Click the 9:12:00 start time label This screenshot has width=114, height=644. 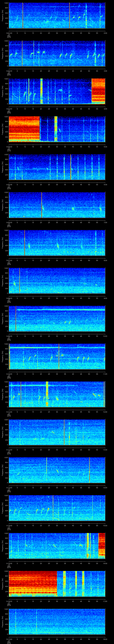coord(9,450)
